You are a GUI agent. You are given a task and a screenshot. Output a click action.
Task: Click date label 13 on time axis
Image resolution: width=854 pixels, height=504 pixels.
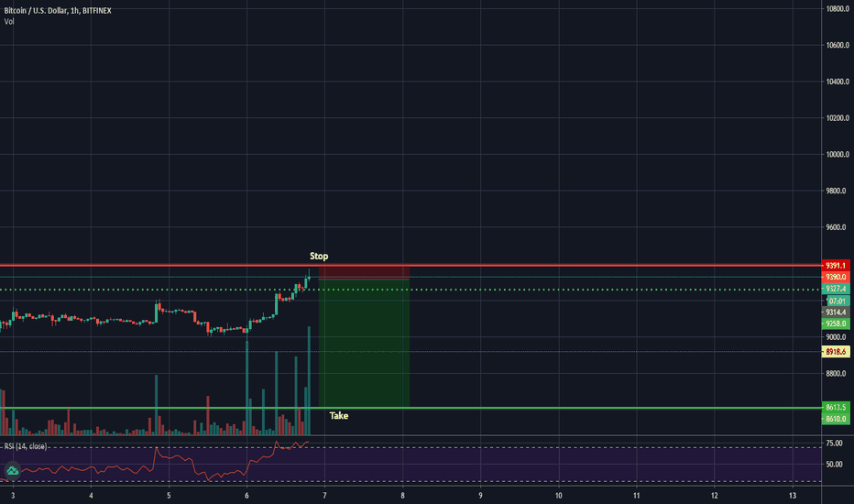point(793,495)
